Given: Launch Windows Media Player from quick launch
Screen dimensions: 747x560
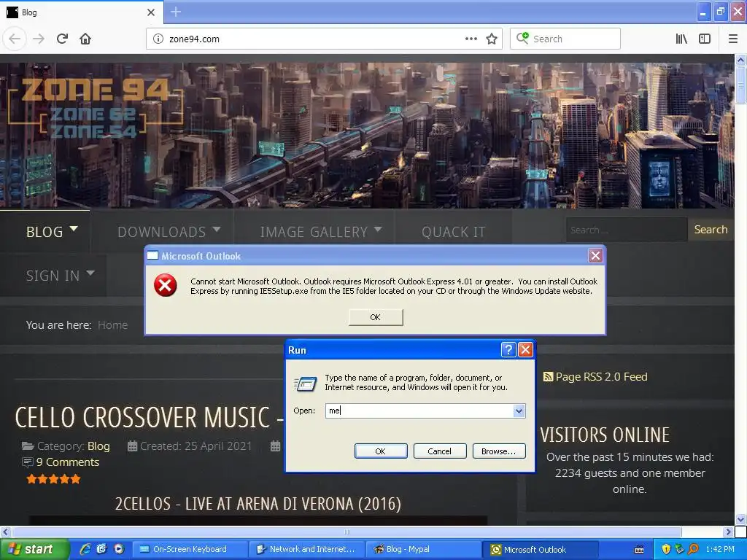Looking at the screenshot, I should coord(118,549).
